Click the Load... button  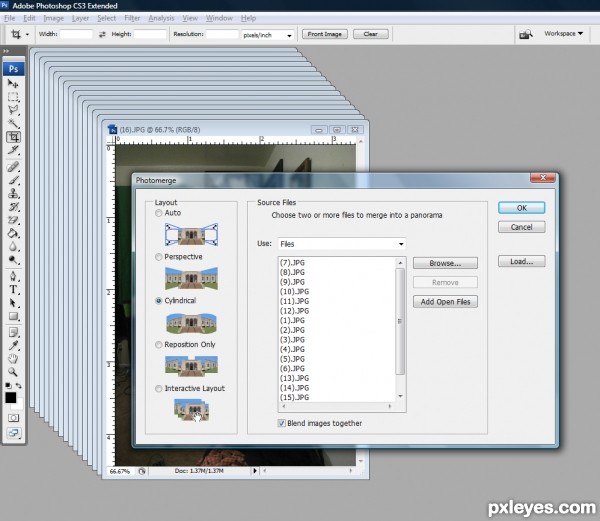[x=522, y=261]
